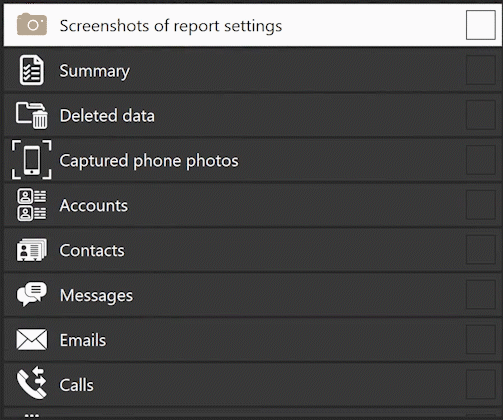The image size is (503, 420).
Task: Select the Summary row text
Action: 95,71
